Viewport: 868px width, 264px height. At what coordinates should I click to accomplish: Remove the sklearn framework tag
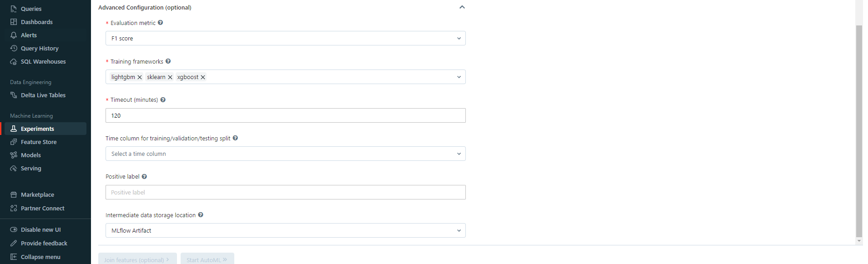170,77
